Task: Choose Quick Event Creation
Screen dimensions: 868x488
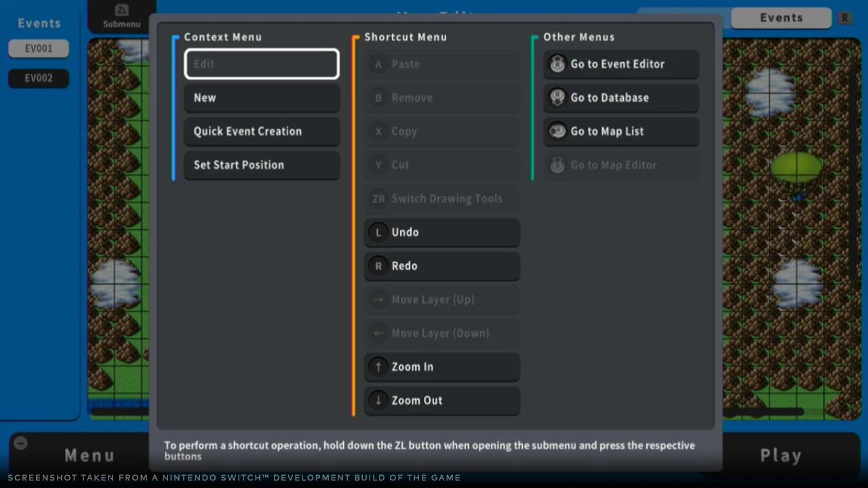Action: (262, 131)
